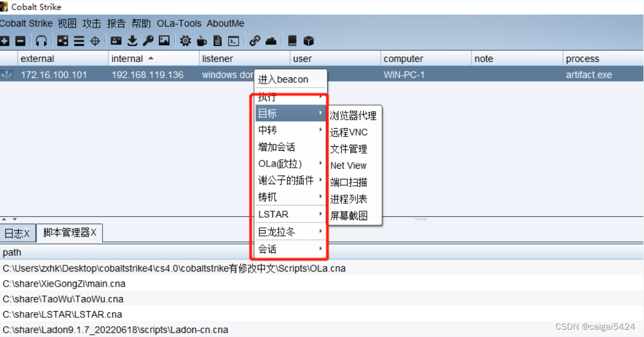The image size is (644, 337).
Task: Generate Windows executable gear icon
Action: point(185,41)
